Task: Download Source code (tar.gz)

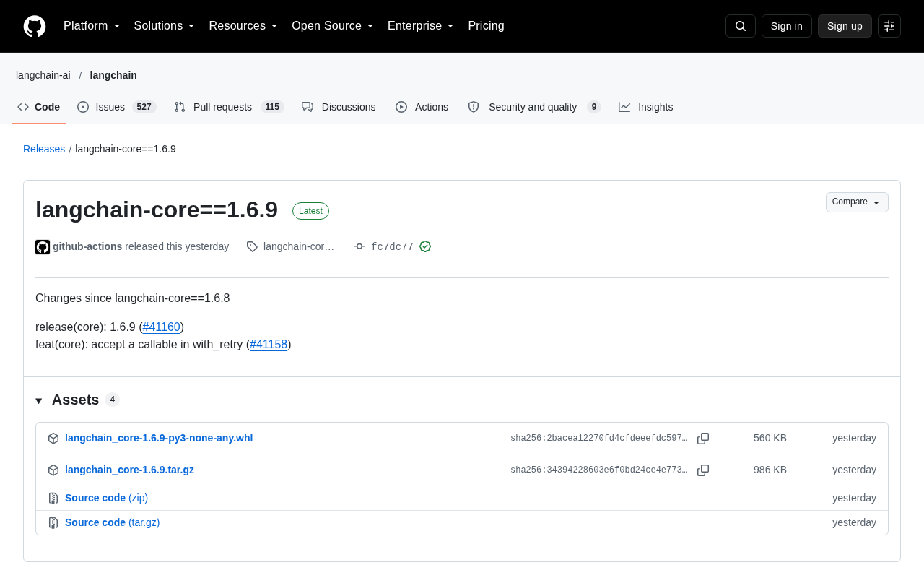Action: (112, 522)
